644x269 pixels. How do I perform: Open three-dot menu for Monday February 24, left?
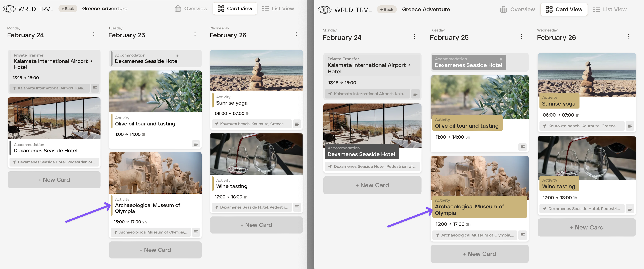click(94, 34)
